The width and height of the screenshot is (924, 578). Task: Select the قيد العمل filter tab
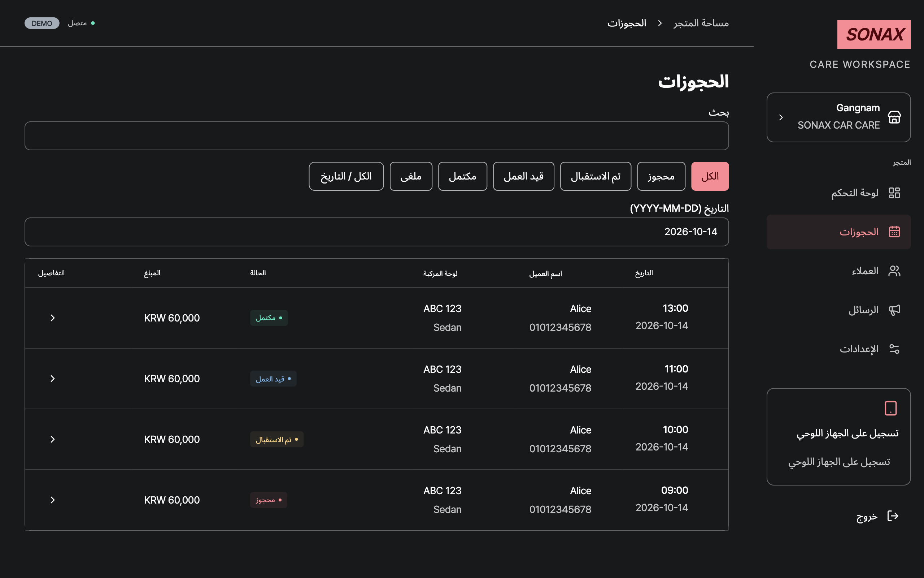click(523, 176)
